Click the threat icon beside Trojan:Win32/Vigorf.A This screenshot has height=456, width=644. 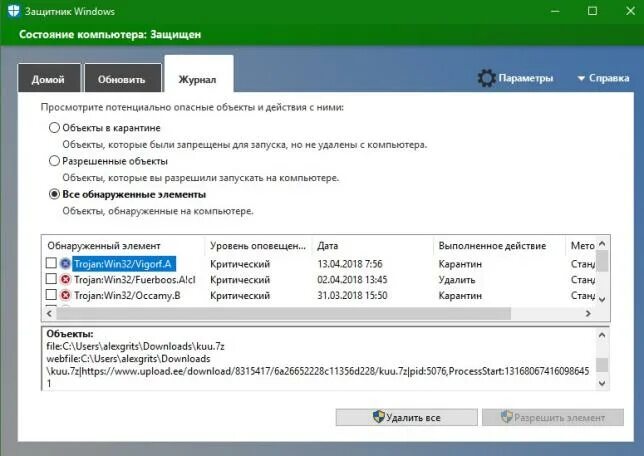point(65,264)
